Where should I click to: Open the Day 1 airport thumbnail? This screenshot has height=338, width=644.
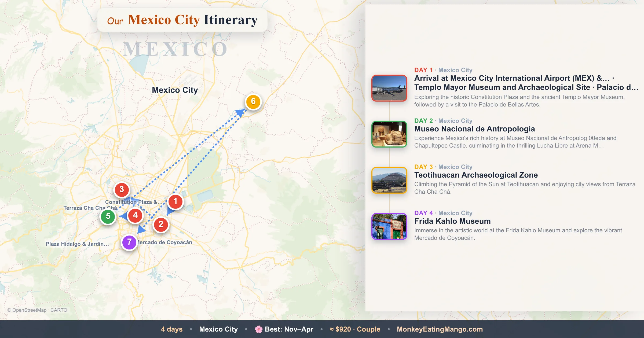click(x=389, y=88)
